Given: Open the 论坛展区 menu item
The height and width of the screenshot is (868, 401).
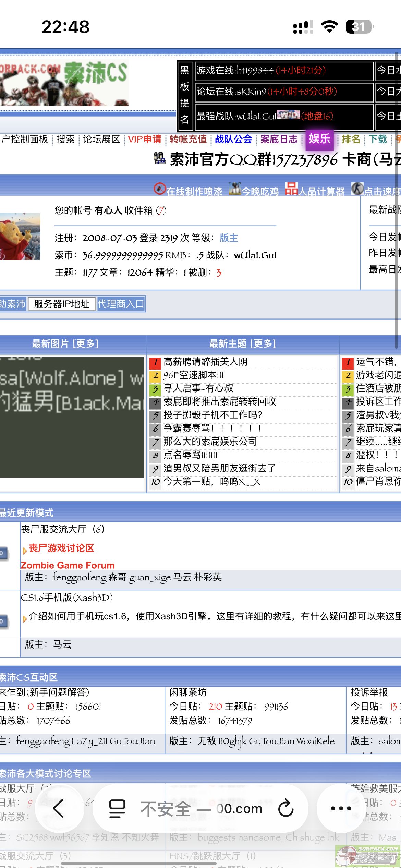Looking at the screenshot, I should coord(101,139).
